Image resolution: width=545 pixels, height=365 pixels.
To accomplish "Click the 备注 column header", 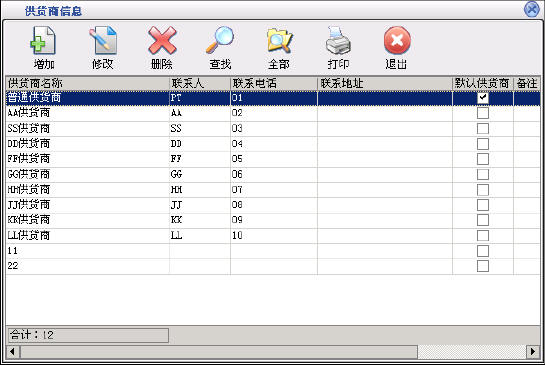I will click(527, 83).
